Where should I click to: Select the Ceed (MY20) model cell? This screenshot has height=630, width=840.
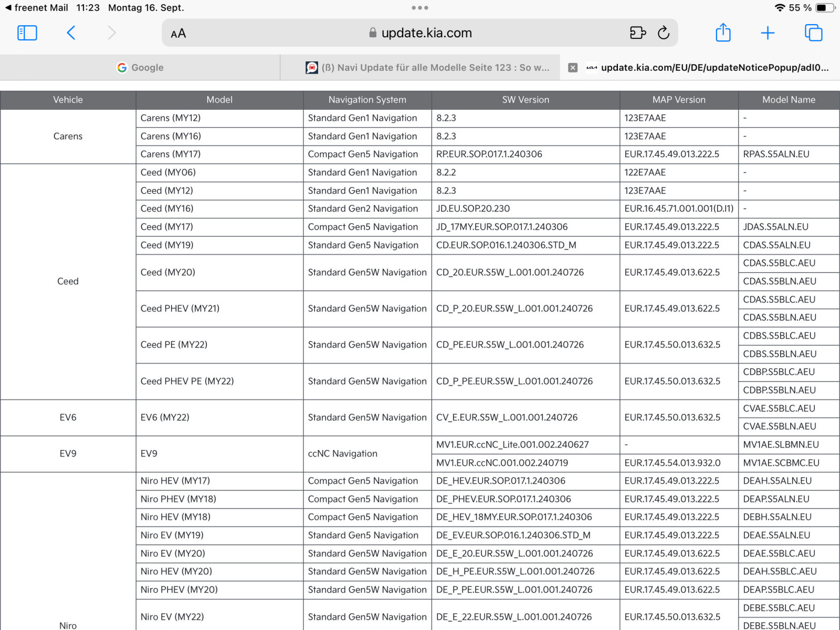coord(219,272)
